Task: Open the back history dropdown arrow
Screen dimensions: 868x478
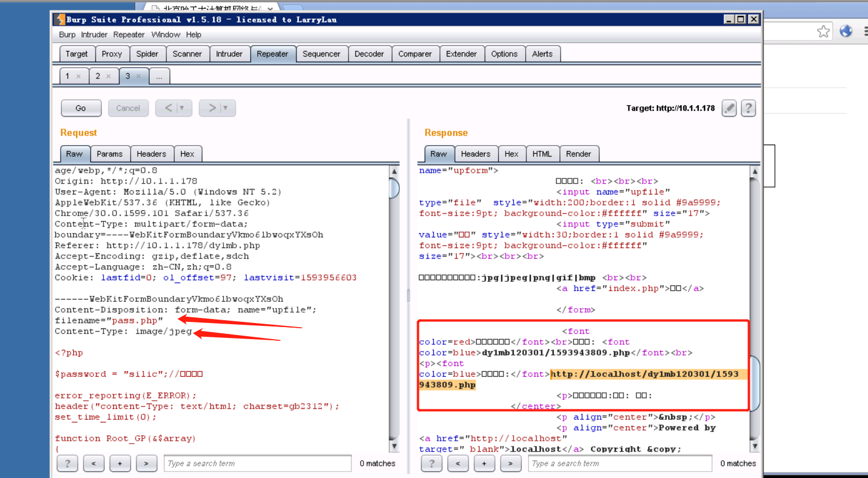Action: point(182,108)
